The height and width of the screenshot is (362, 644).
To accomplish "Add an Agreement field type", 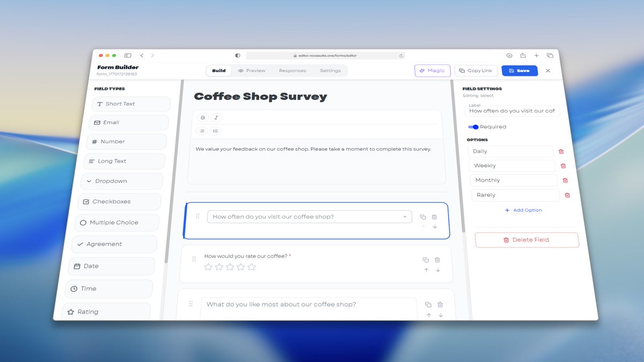I will (114, 244).
